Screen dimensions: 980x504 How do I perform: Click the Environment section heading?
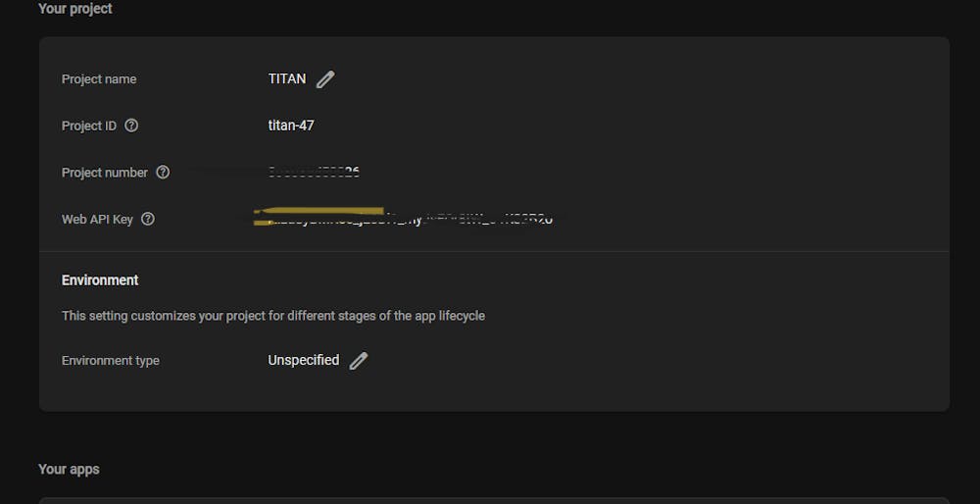coord(100,280)
